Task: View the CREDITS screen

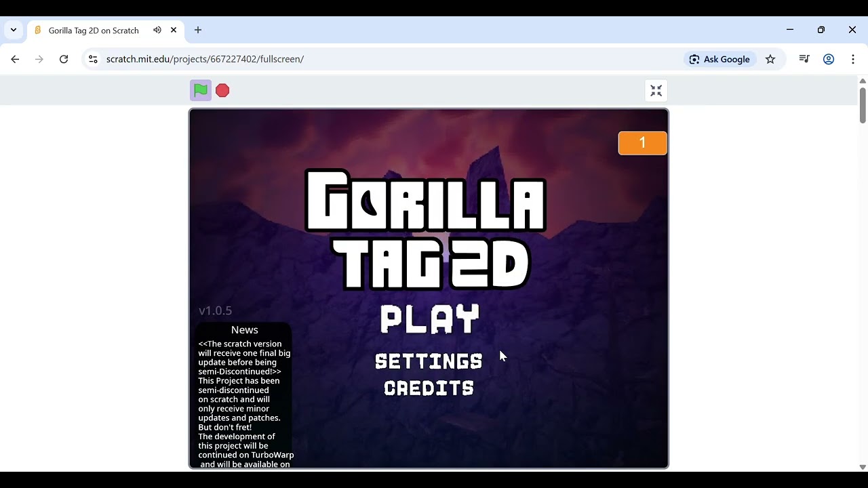Action: (429, 388)
